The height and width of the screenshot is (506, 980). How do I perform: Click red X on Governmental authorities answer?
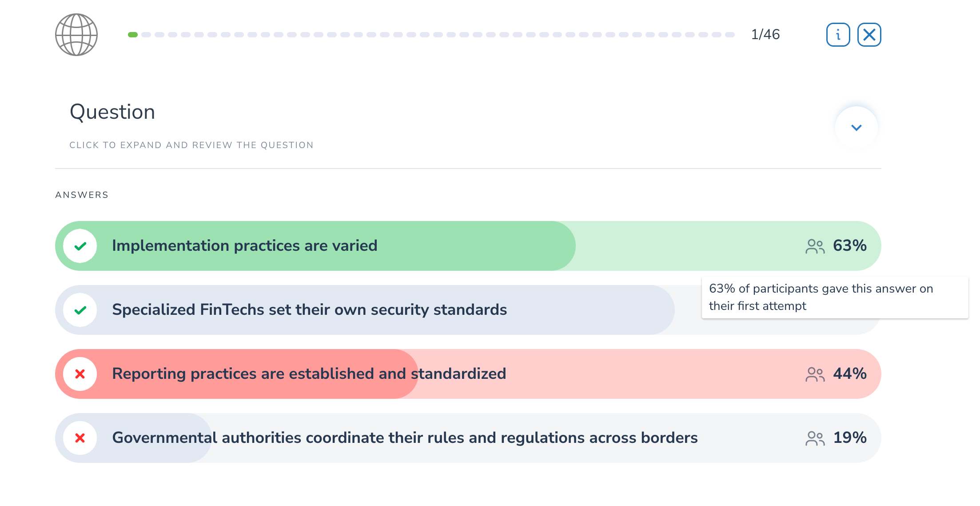[80, 438]
